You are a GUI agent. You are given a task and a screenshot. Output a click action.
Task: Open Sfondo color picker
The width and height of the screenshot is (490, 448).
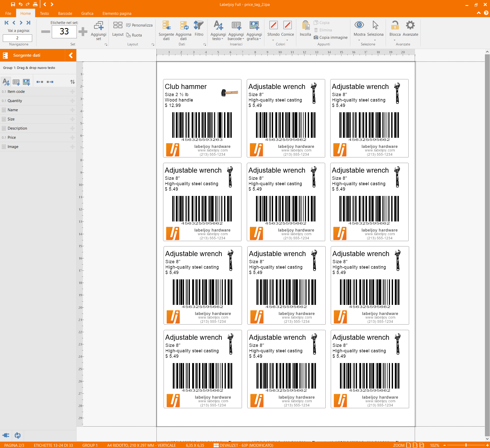tap(273, 31)
